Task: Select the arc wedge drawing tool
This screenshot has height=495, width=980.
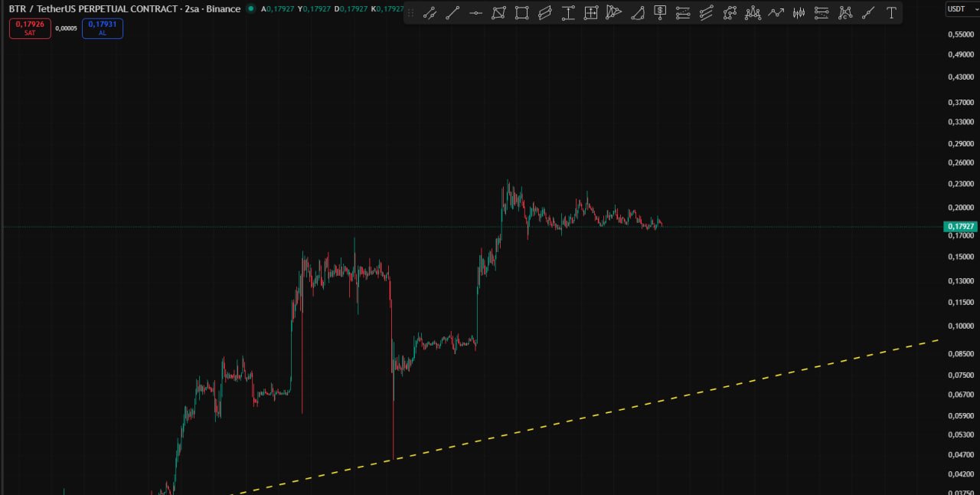Action: click(x=637, y=13)
